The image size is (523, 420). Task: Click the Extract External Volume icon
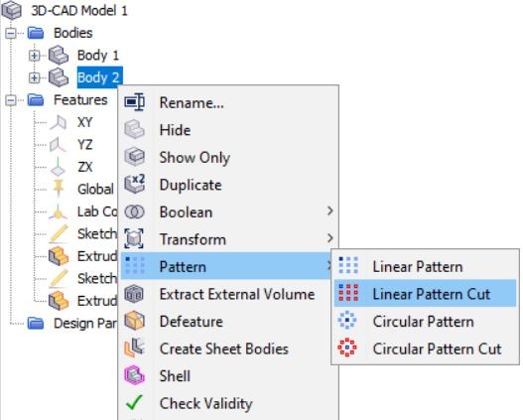[134, 294]
